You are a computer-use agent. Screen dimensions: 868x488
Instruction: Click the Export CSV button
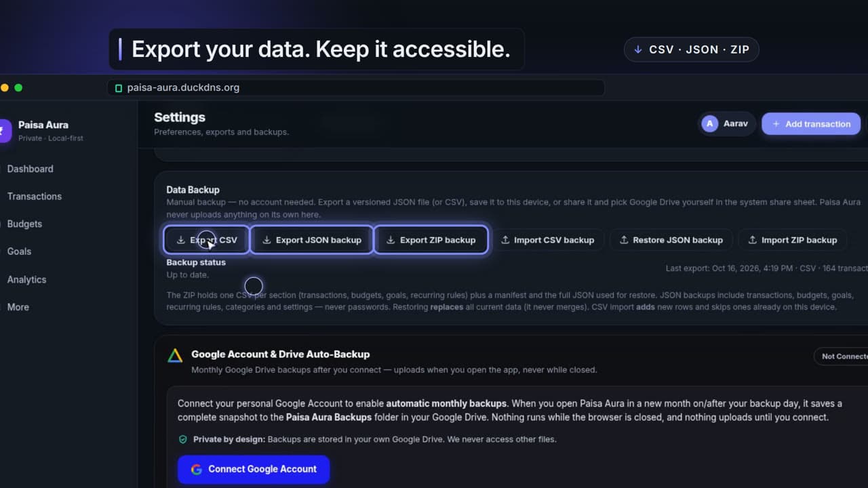point(207,240)
